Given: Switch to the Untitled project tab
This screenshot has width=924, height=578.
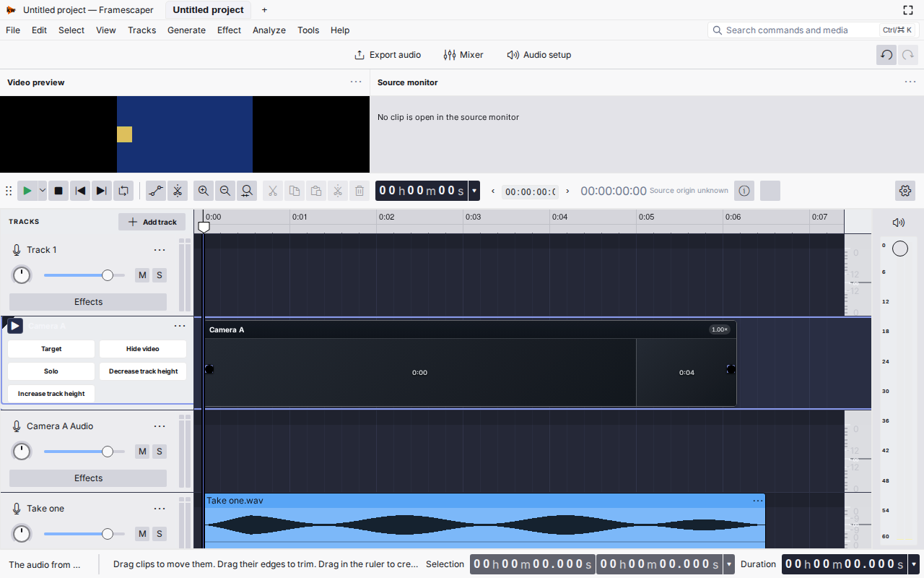Looking at the screenshot, I should pyautogui.click(x=209, y=10).
